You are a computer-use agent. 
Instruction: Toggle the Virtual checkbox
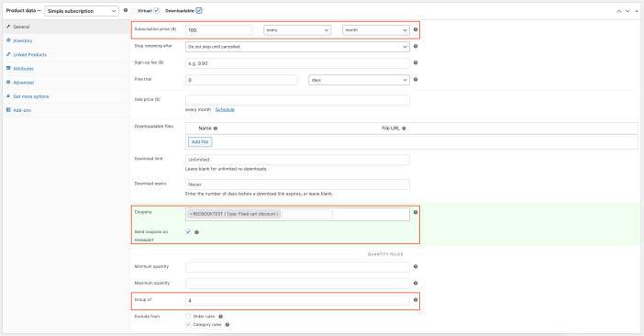click(x=157, y=11)
